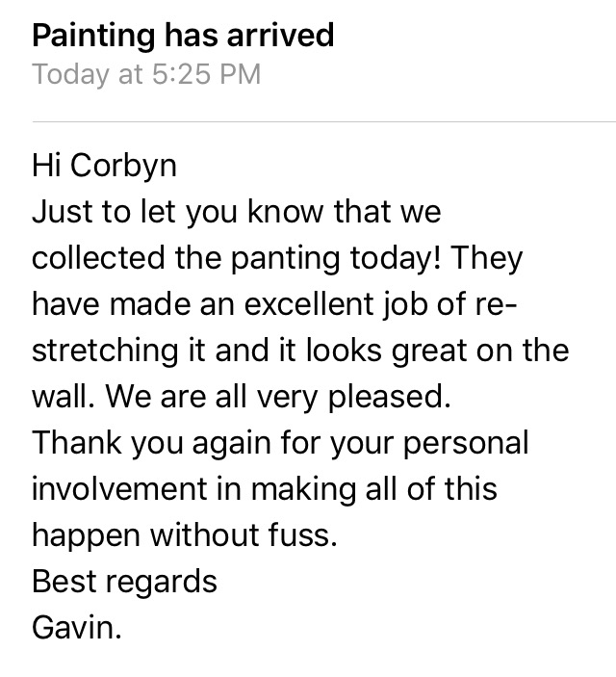
Task: Click the sign-off 'Best regards'
Action: coord(125,582)
